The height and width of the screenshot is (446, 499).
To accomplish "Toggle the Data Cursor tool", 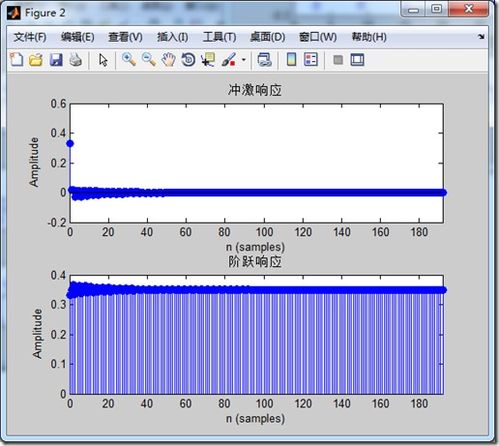I will (x=208, y=60).
